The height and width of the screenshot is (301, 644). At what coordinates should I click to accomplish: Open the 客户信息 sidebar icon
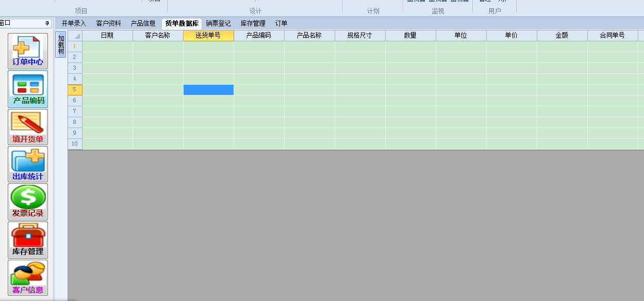pyautogui.click(x=28, y=278)
